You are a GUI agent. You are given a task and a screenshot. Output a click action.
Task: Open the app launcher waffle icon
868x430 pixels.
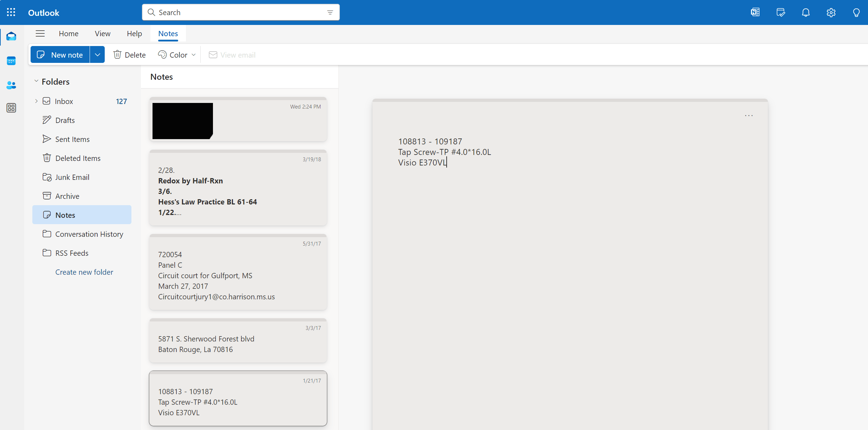click(11, 12)
